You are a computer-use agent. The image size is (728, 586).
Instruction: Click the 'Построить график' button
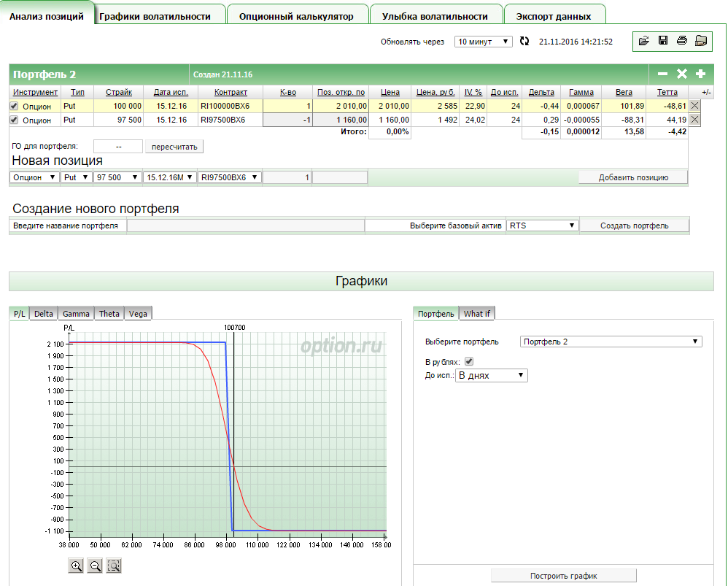click(563, 576)
